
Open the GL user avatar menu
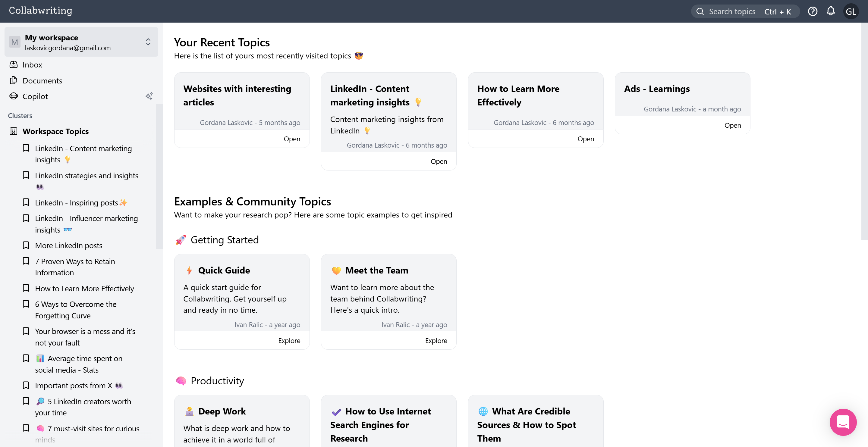click(851, 11)
